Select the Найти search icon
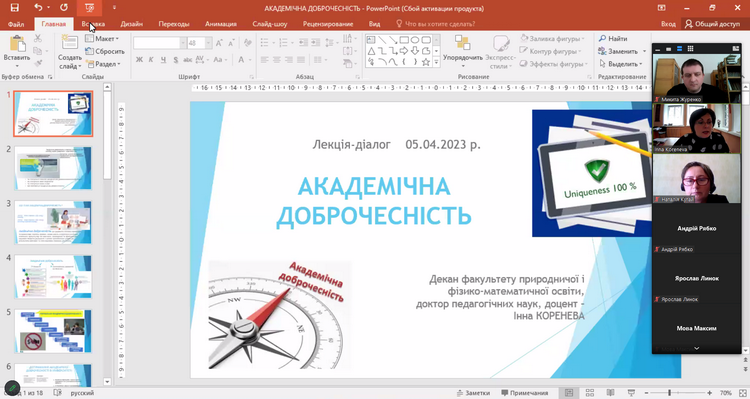Screen dimensions: 750x399 [x=602, y=38]
